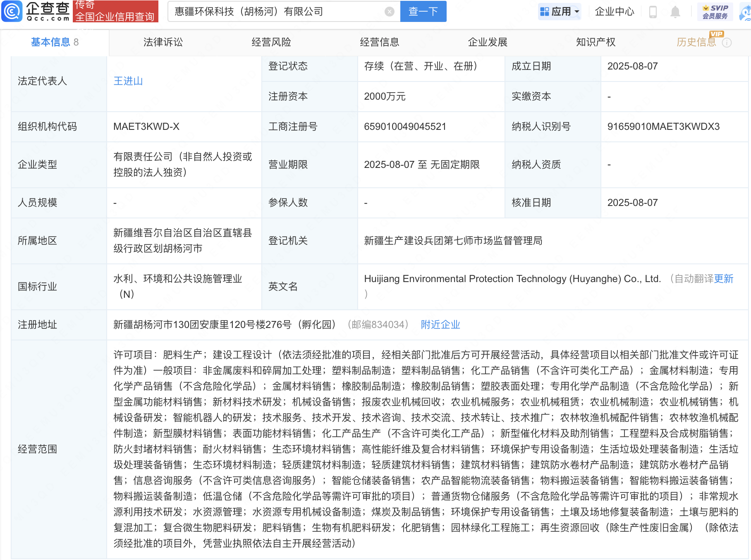The height and width of the screenshot is (560, 751).
Task: Open the mobile phone icon in header
Action: [653, 12]
